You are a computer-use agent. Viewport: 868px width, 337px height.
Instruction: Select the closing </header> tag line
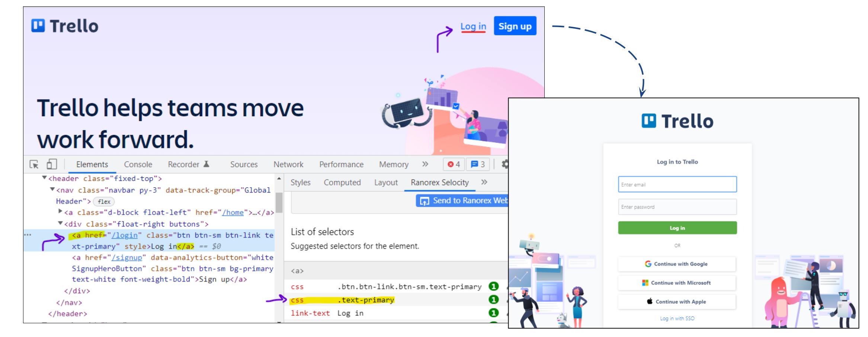click(67, 314)
